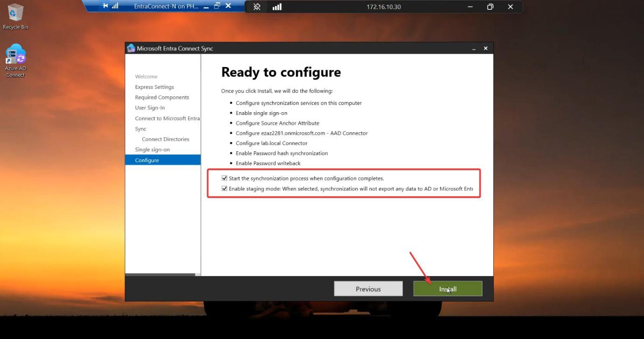
Task: Restore the EntraConnect-N session window
Action: 217,6
